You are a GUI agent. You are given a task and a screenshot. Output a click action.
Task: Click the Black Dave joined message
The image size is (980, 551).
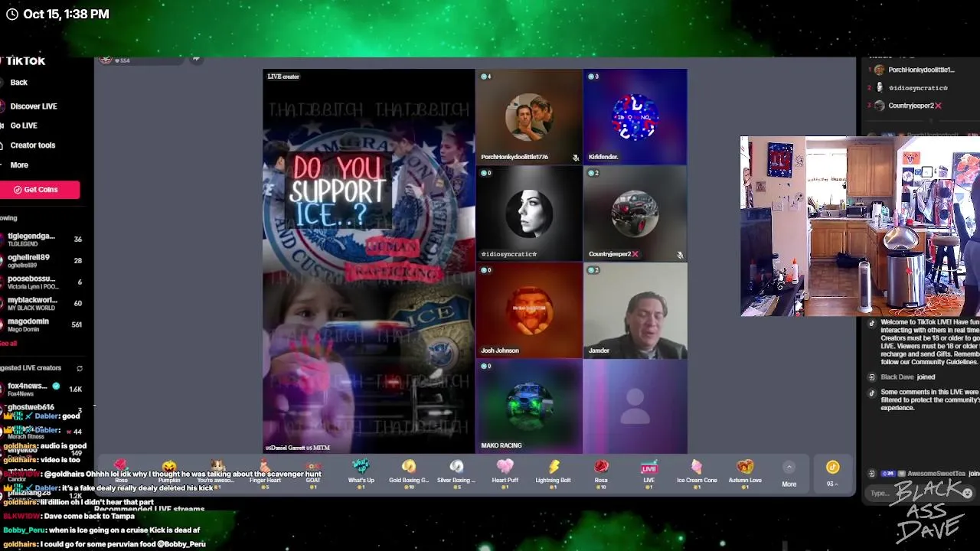[x=908, y=377]
